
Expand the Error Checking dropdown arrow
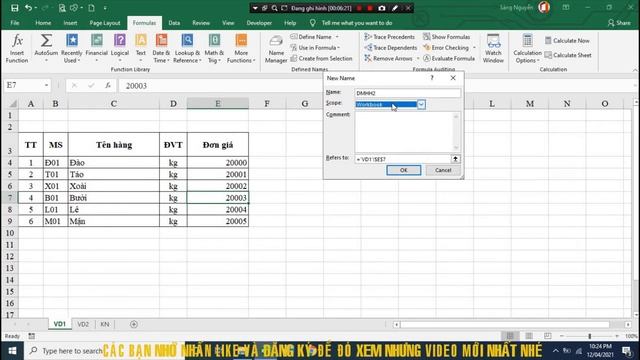click(x=474, y=48)
